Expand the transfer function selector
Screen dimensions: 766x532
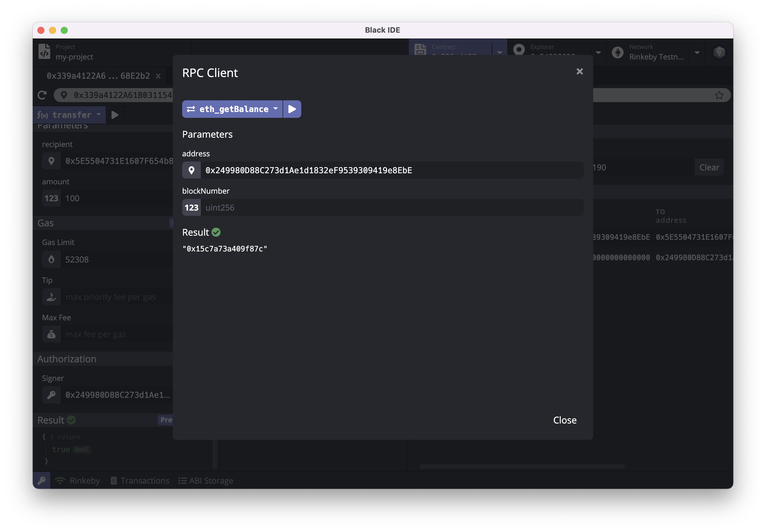point(98,115)
